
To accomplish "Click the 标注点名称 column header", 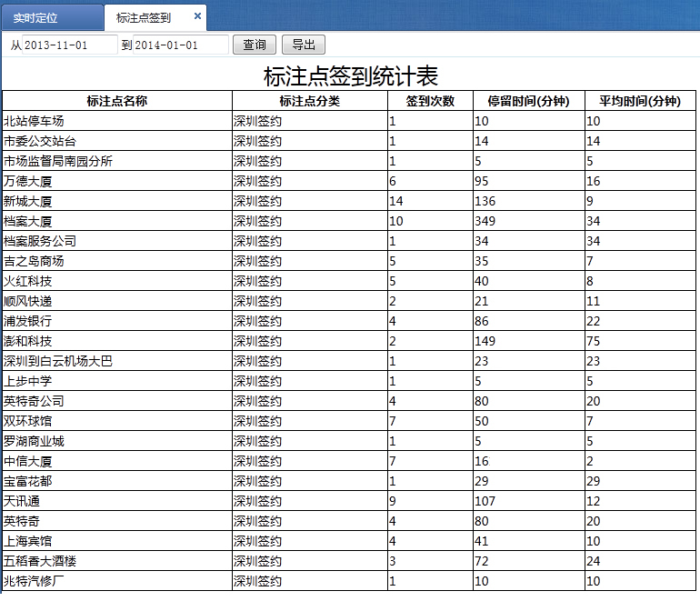I will pyautogui.click(x=116, y=101).
